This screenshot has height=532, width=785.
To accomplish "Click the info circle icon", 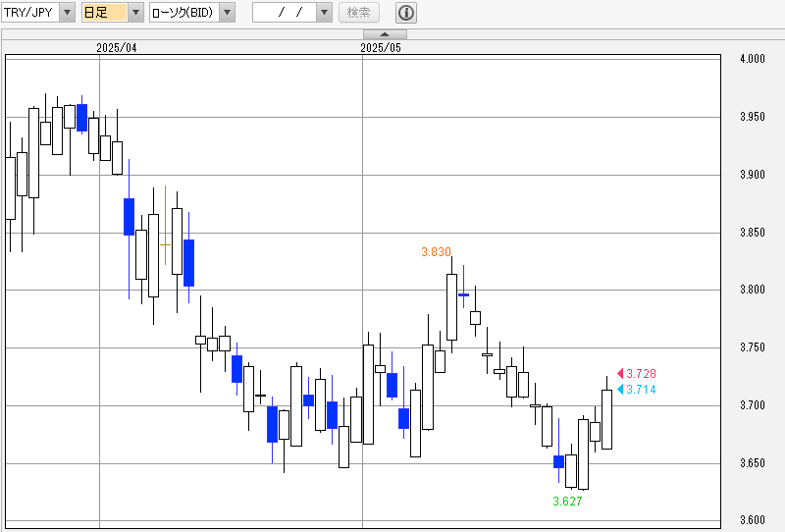I will click(406, 13).
